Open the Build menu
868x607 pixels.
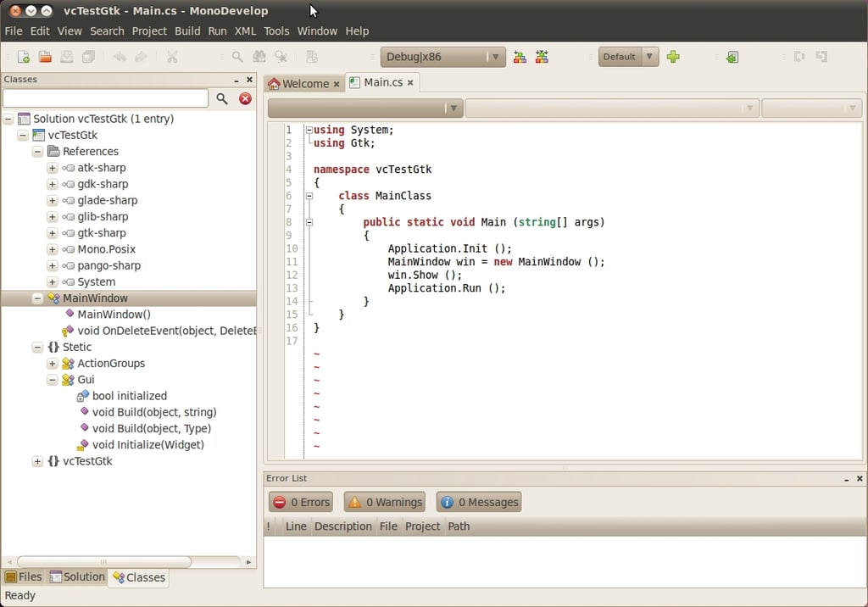187,31
